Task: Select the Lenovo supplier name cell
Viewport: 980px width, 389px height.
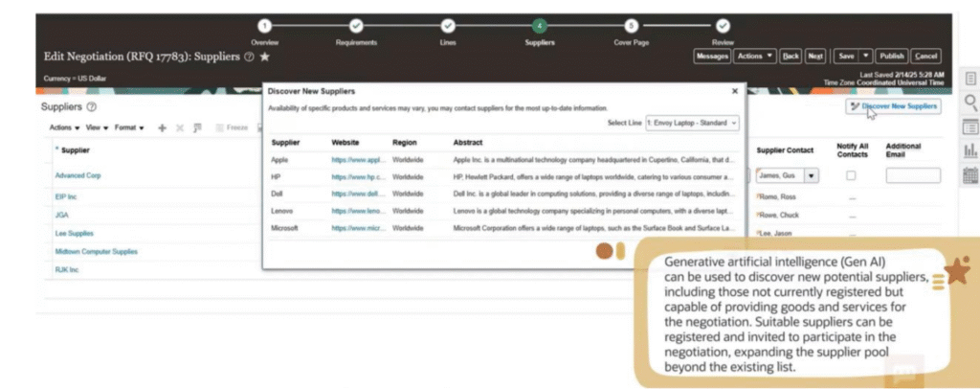Action: pyautogui.click(x=282, y=212)
